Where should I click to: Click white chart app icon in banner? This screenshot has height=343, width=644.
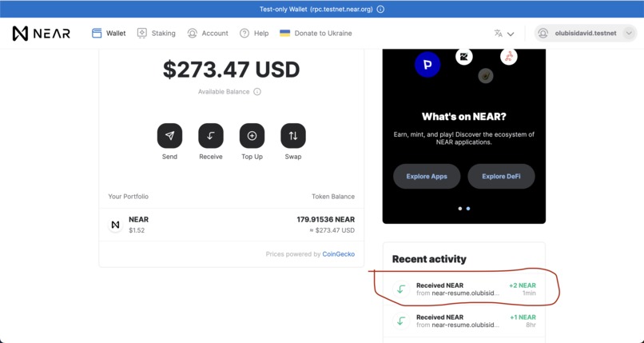tap(464, 57)
